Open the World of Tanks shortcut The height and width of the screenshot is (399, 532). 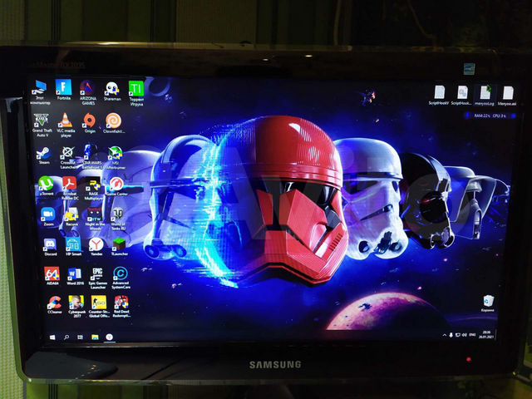[x=117, y=214]
